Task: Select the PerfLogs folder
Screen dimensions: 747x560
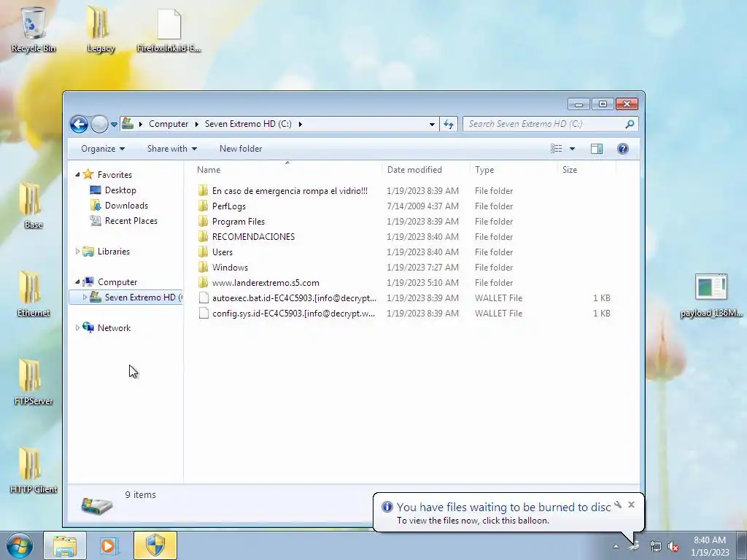Action: [x=228, y=206]
